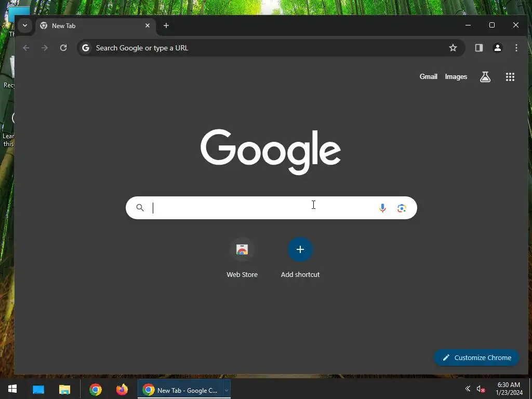The width and height of the screenshot is (532, 399).
Task: Open the profile avatar menu
Action: pos(497,48)
